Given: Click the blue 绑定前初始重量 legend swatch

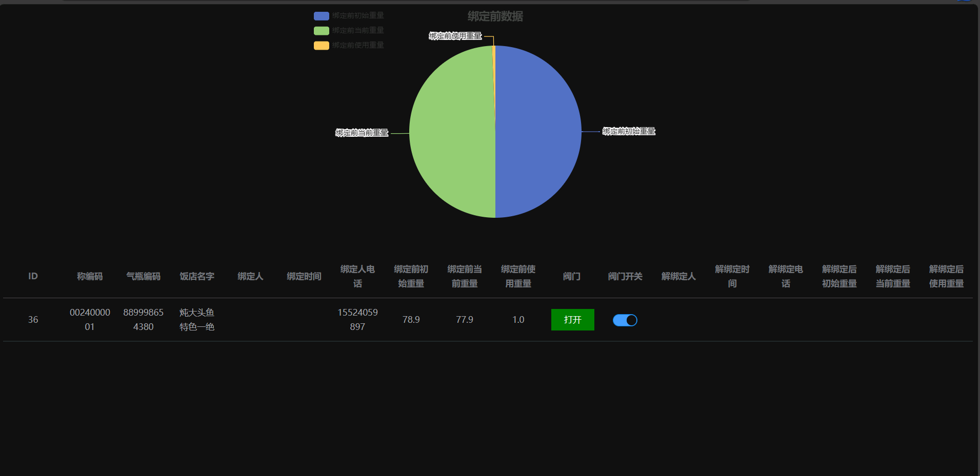Looking at the screenshot, I should tap(321, 16).
